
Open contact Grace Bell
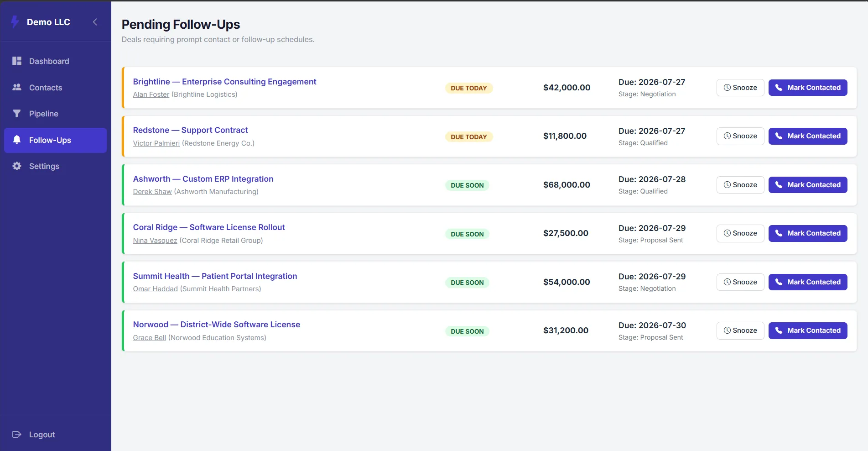coord(149,338)
